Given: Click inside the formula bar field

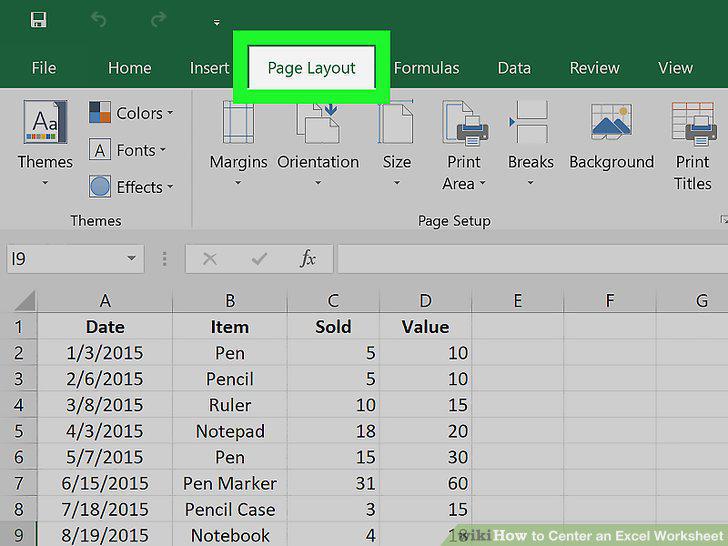Looking at the screenshot, I should click(x=533, y=259).
